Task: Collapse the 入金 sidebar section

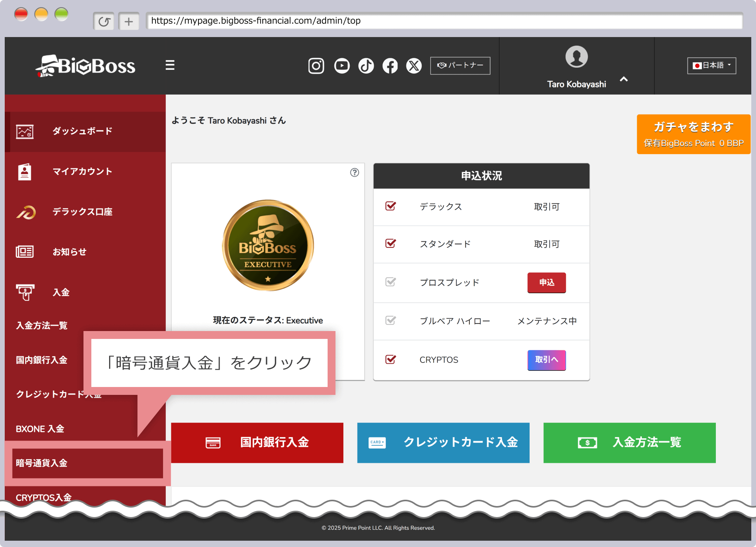Action: [x=61, y=292]
